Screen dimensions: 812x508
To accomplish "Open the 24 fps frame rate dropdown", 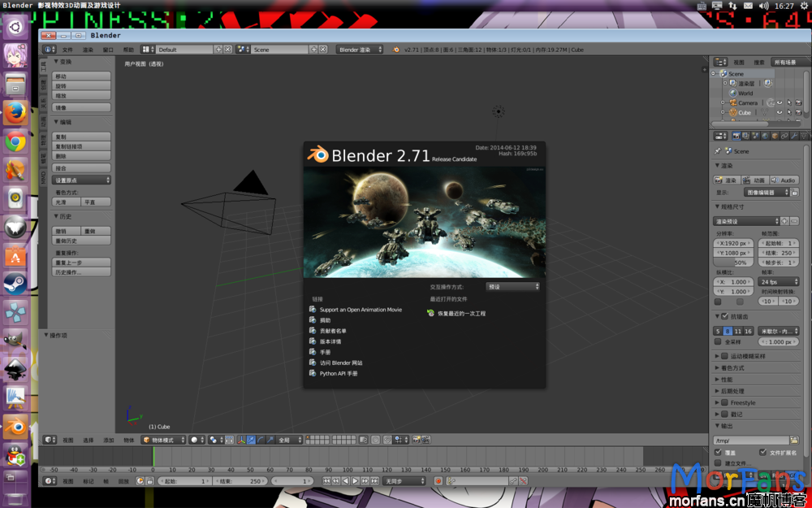I will click(x=779, y=282).
